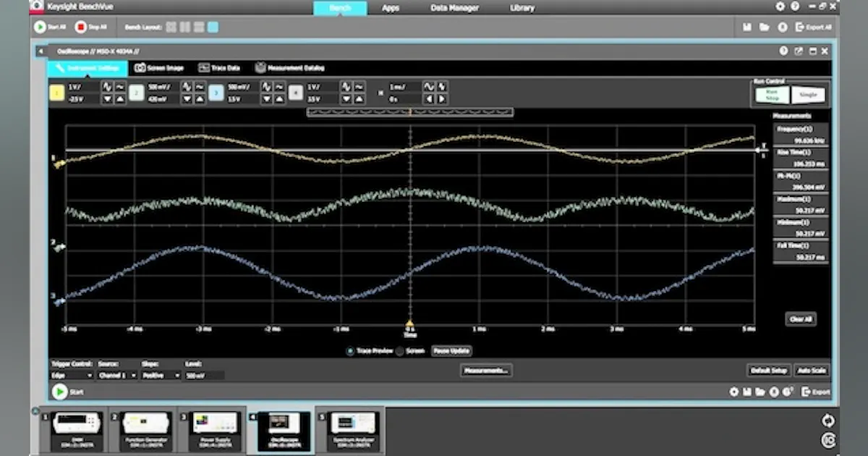This screenshot has height=456, width=868.
Task: Click the trigger Level input field
Action: [x=205, y=375]
